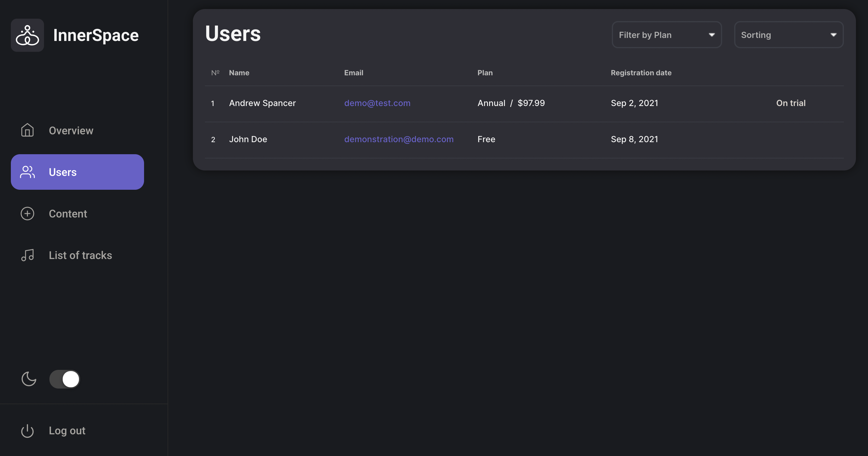868x456 pixels.
Task: Open the List of tracks page
Action: 80,255
